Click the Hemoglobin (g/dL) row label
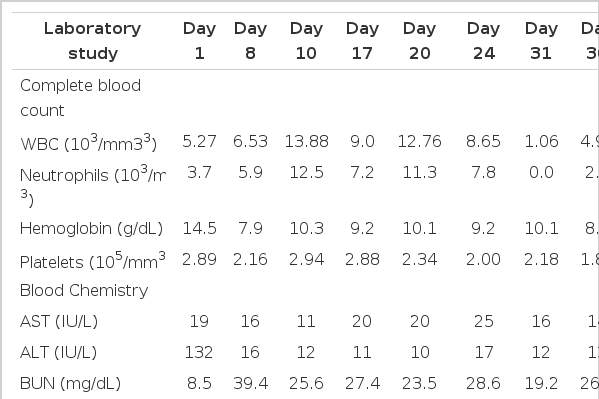Viewport: 599px width, 399px height. [x=91, y=229]
